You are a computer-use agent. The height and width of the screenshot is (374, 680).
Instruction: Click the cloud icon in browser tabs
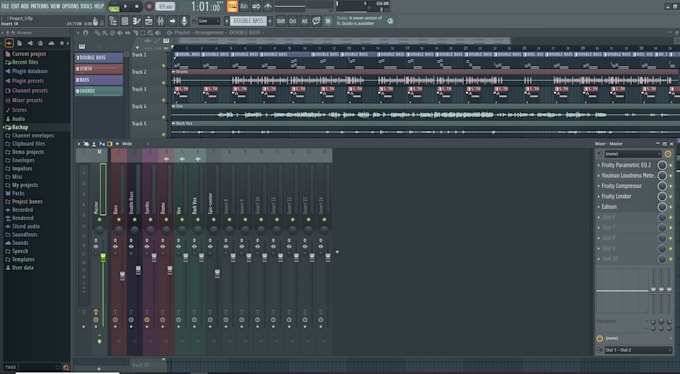pos(51,43)
